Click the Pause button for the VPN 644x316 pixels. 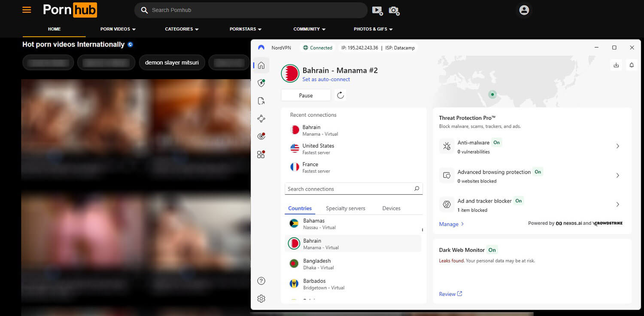pyautogui.click(x=306, y=95)
